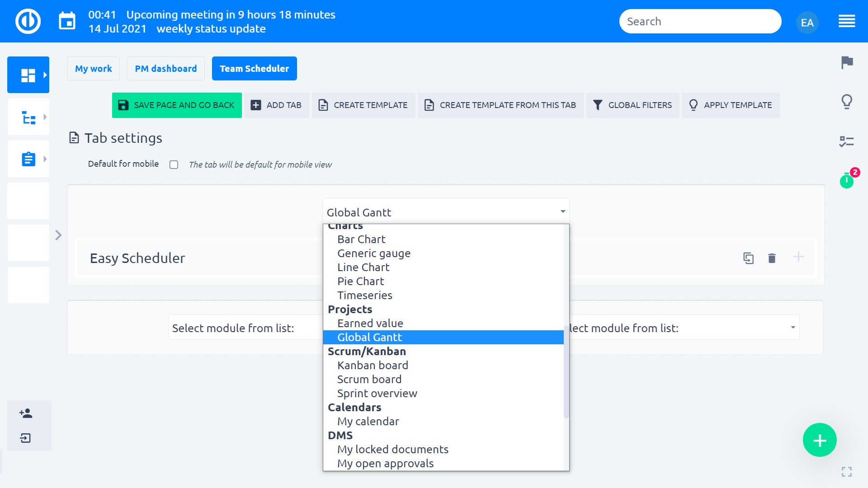Clone the Easy Scheduler module
This screenshot has height=488, width=868.
pos(748,258)
